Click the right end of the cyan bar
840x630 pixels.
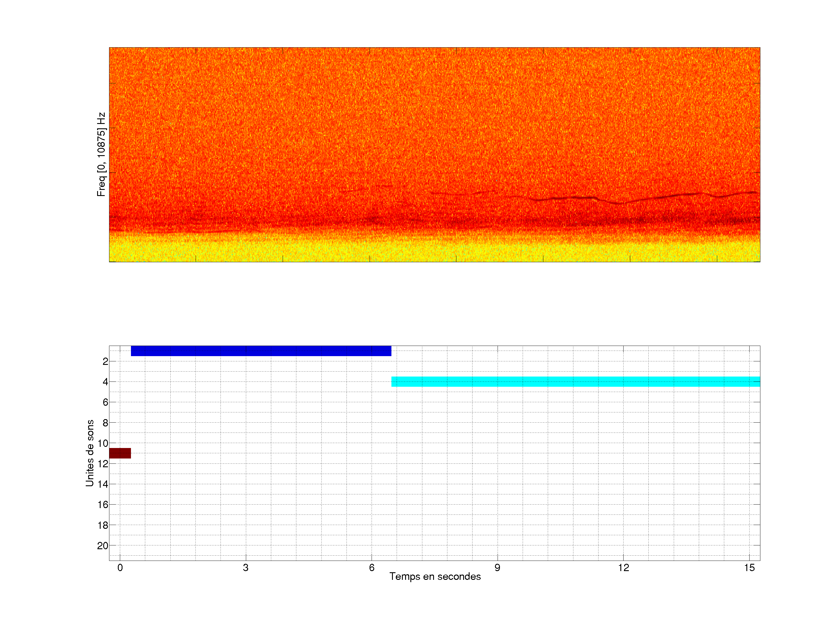click(x=757, y=381)
